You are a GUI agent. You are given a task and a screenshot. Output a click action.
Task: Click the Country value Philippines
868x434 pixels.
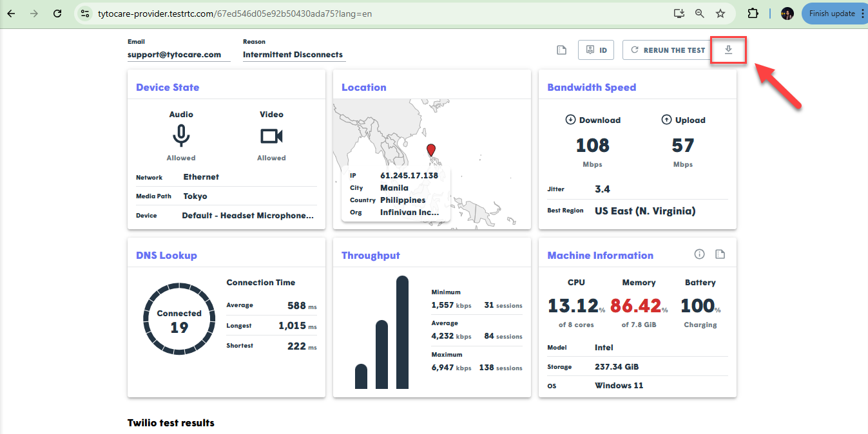point(403,200)
